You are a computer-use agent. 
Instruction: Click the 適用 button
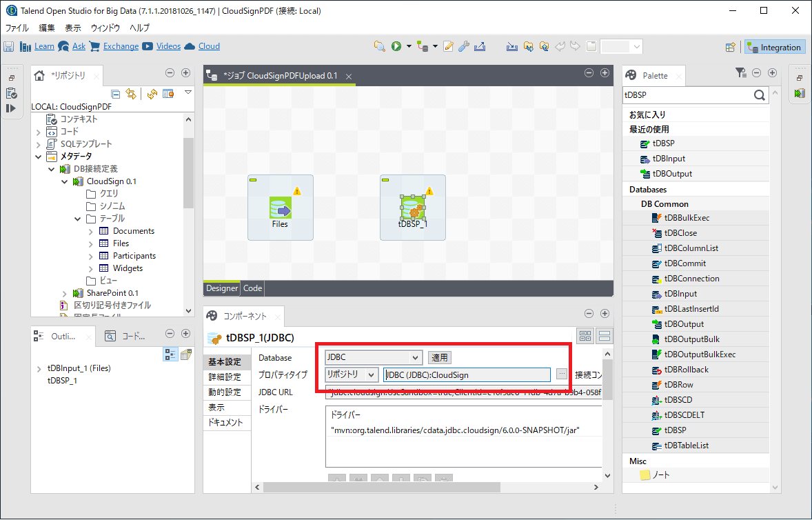point(440,357)
